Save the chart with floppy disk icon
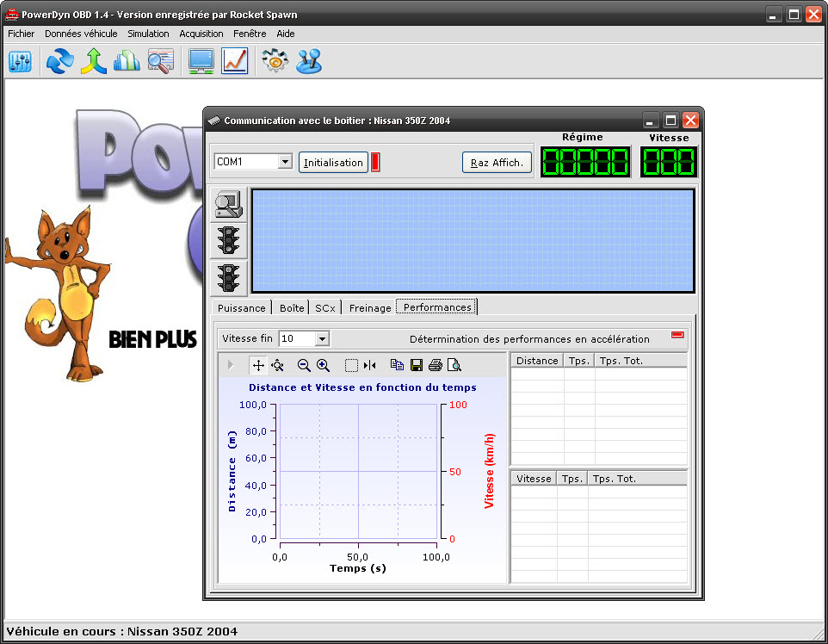Image resolution: width=828 pixels, height=644 pixels. 417,365
